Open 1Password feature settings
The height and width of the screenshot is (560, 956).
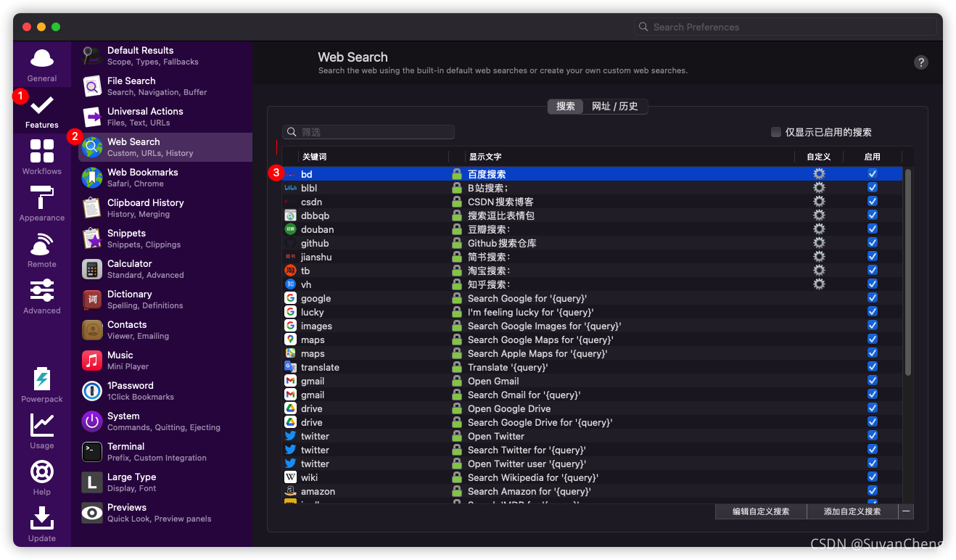point(165,391)
